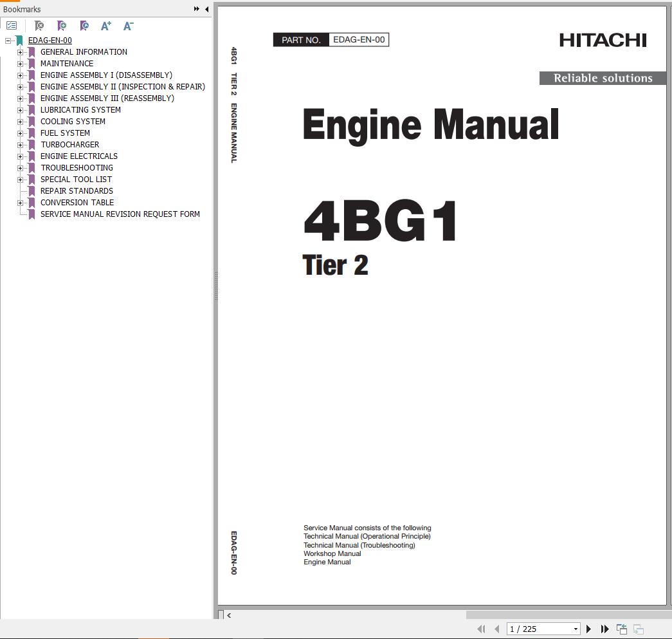The height and width of the screenshot is (639, 672).
Task: Click the Bookmarks panel title
Action: (22, 9)
